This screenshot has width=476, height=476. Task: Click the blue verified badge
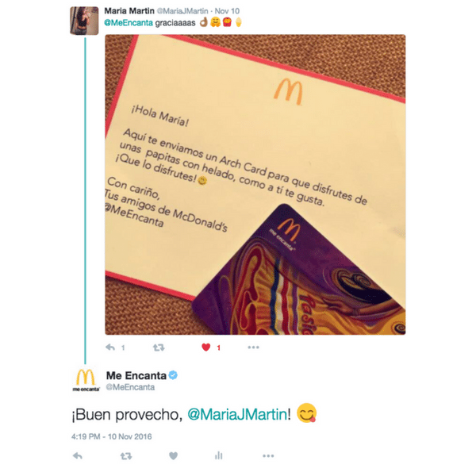click(x=173, y=375)
